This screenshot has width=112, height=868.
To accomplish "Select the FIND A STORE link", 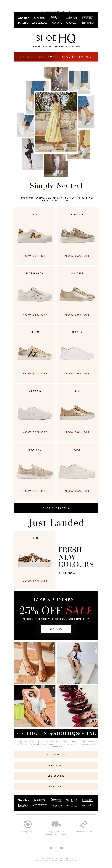I will click(x=56, y=787).
